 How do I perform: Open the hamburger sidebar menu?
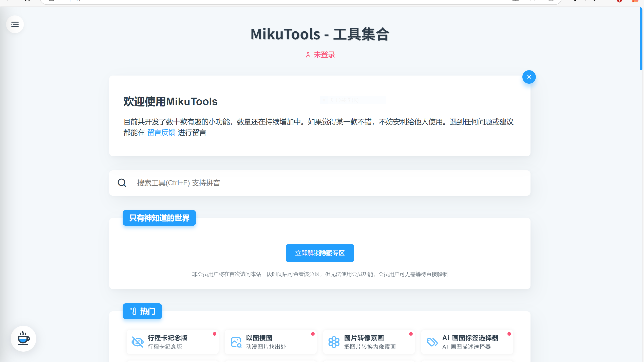pyautogui.click(x=15, y=24)
